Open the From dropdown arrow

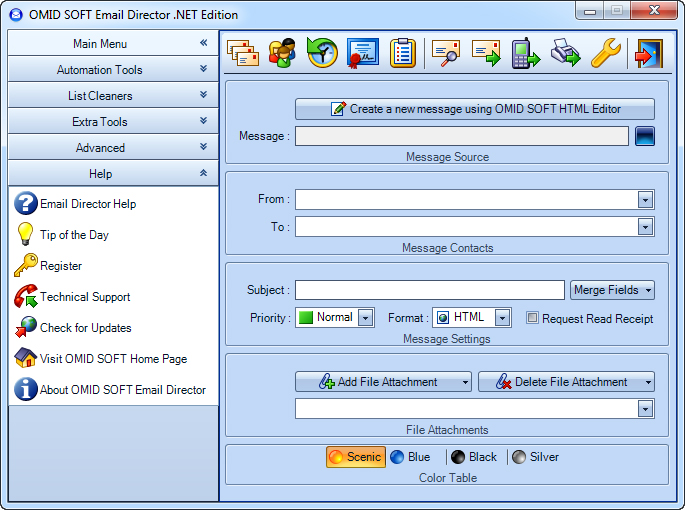tap(645, 200)
